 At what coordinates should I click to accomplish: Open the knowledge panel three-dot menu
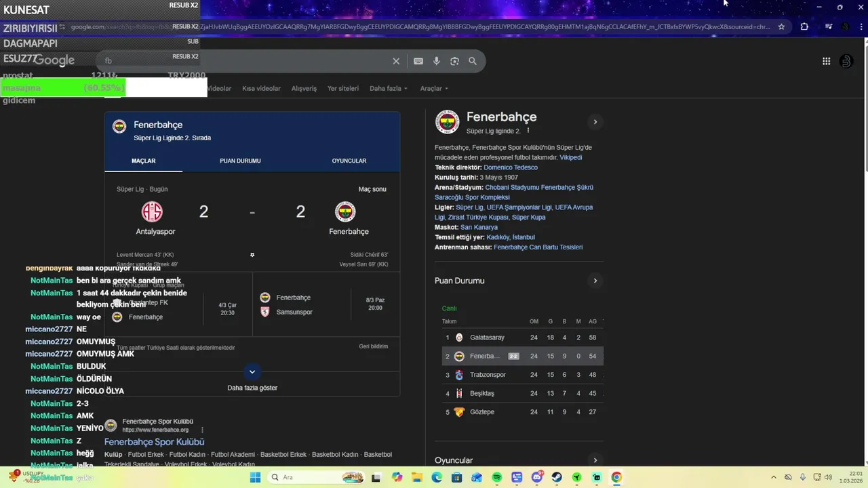pyautogui.click(x=528, y=131)
